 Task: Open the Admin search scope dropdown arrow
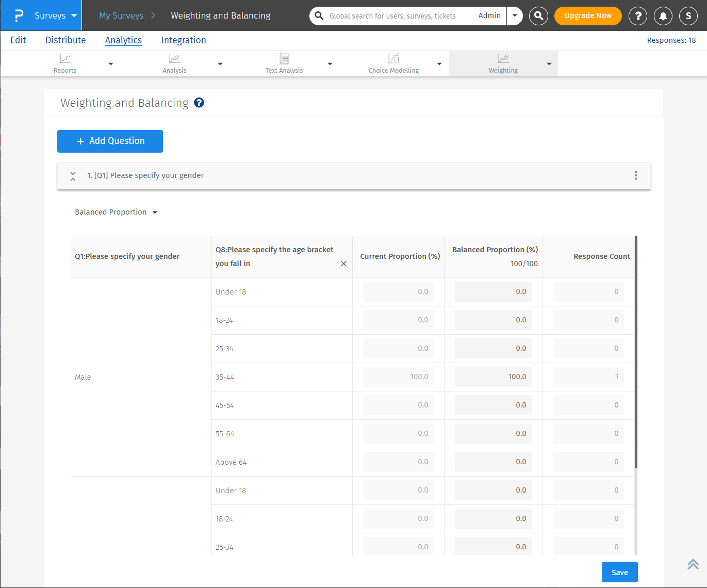515,15
